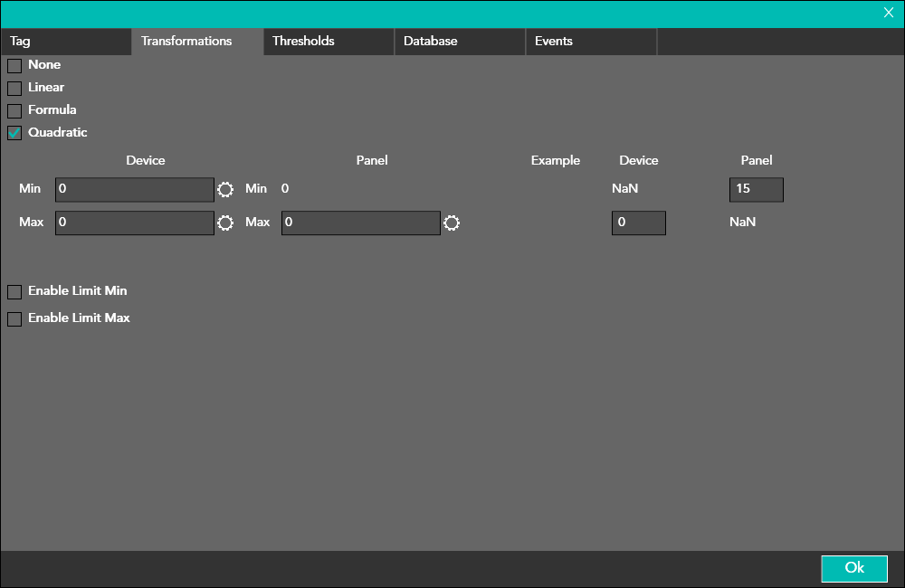
Task: Close the dialog with the X icon
Action: pyautogui.click(x=889, y=13)
